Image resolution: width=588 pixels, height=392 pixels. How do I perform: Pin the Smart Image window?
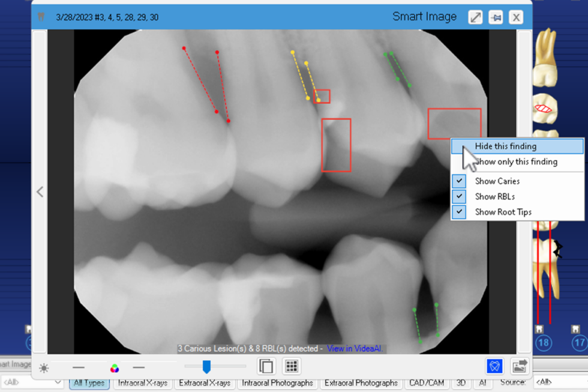pos(496,17)
